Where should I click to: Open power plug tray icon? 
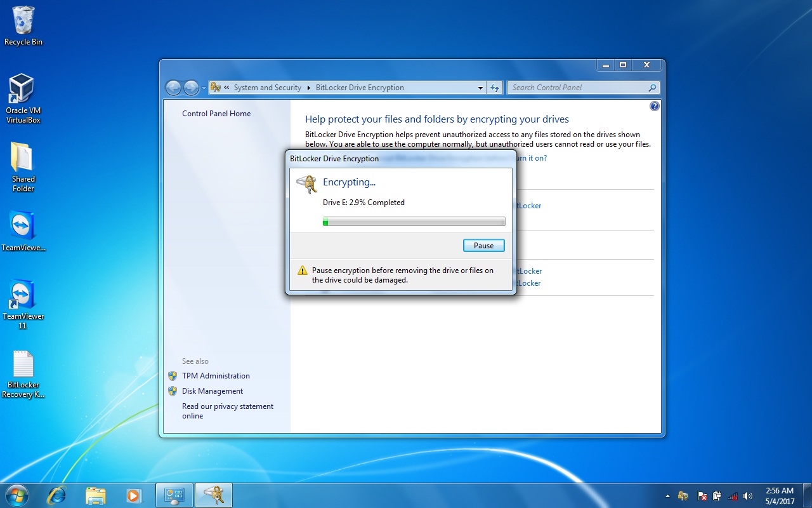[717, 496]
